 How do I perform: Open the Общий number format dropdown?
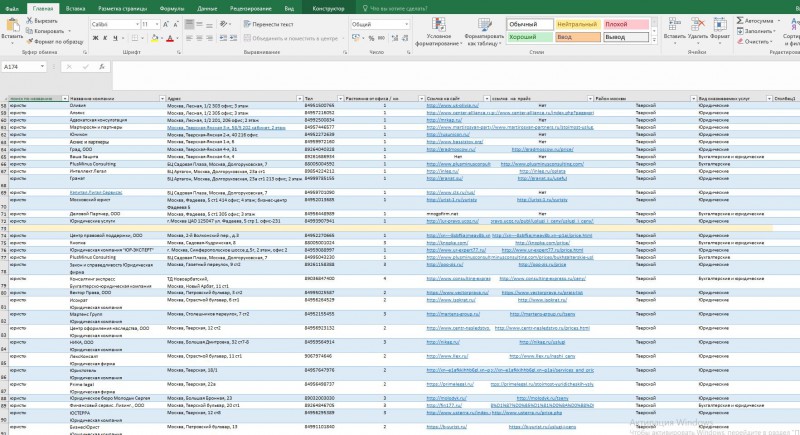[407, 24]
